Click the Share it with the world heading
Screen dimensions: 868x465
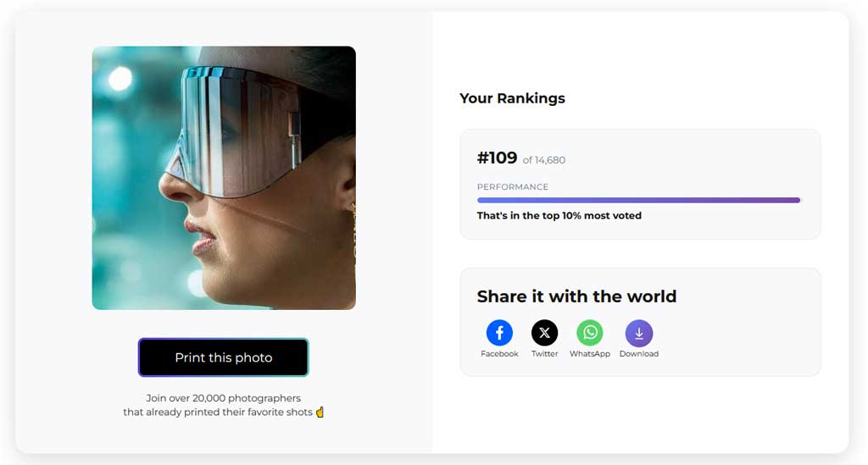pos(576,296)
